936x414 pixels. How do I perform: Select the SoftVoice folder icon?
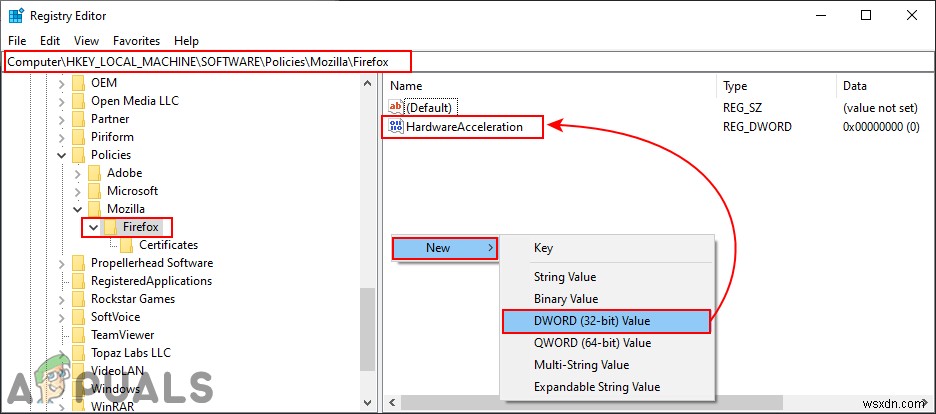78,317
